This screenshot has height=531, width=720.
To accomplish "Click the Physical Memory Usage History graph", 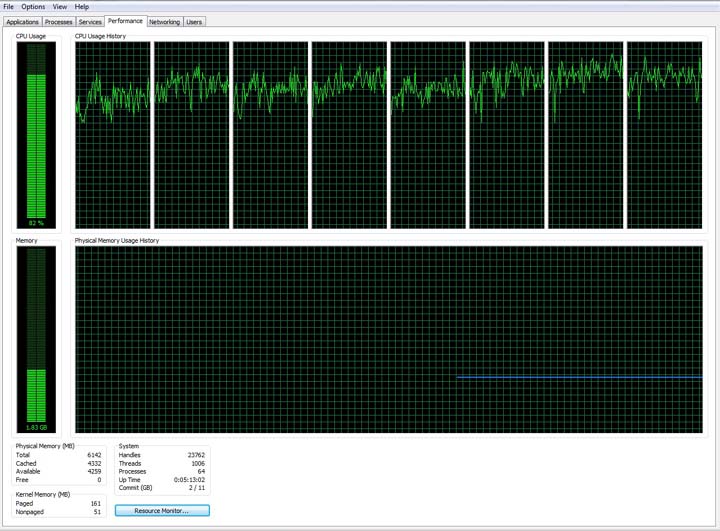I will pos(389,340).
